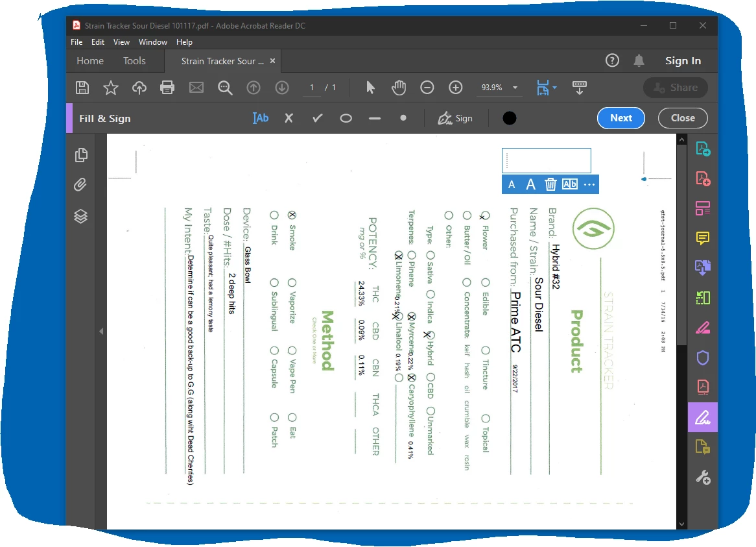Open the Create PDF tool in right pane
756x547 pixels.
(x=702, y=178)
